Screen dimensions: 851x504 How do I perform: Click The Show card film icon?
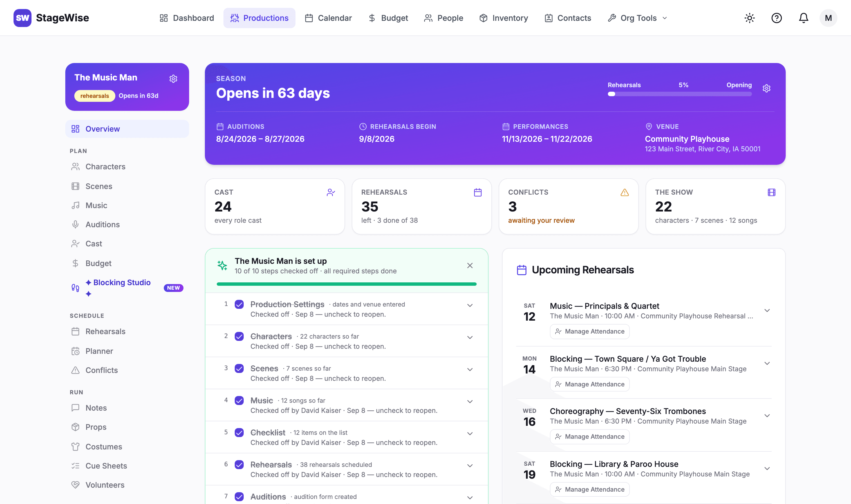point(772,193)
